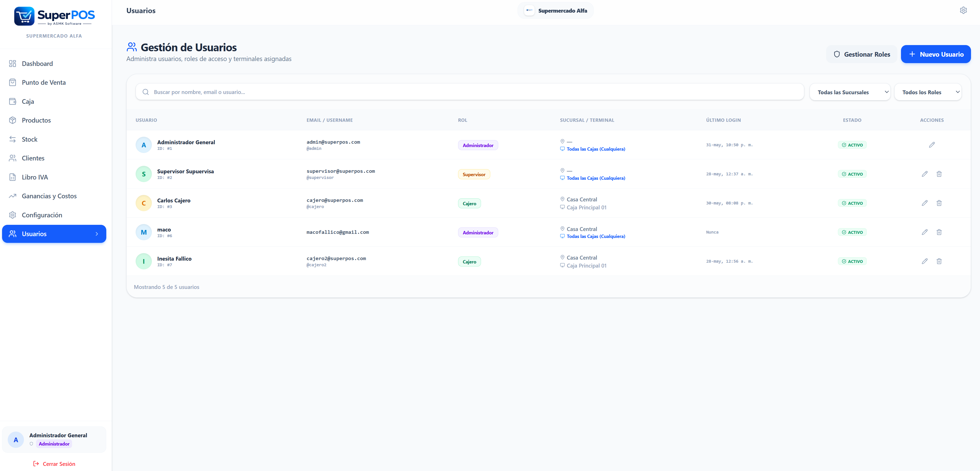Click Todas las Cajas link for Supervisor Supuervisa
The height and width of the screenshot is (471, 980).
point(596,178)
